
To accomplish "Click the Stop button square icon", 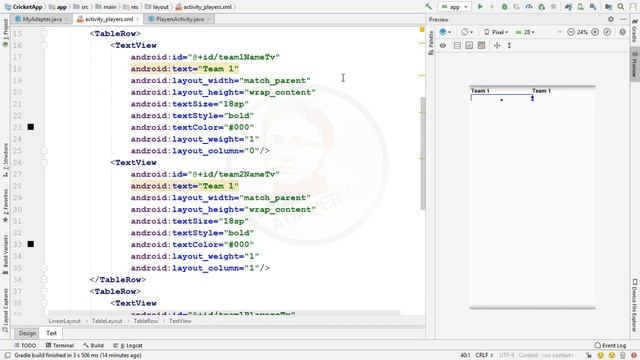I will (x=553, y=7).
